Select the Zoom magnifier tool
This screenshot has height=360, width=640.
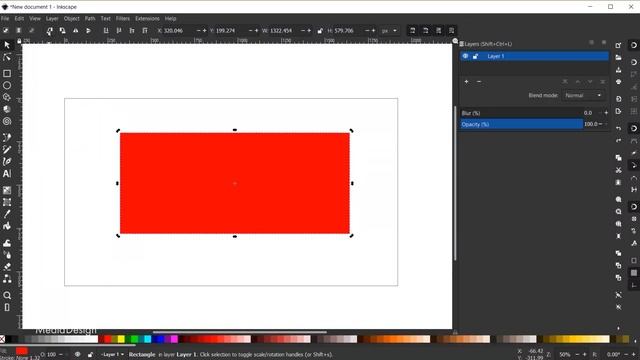click(x=7, y=295)
